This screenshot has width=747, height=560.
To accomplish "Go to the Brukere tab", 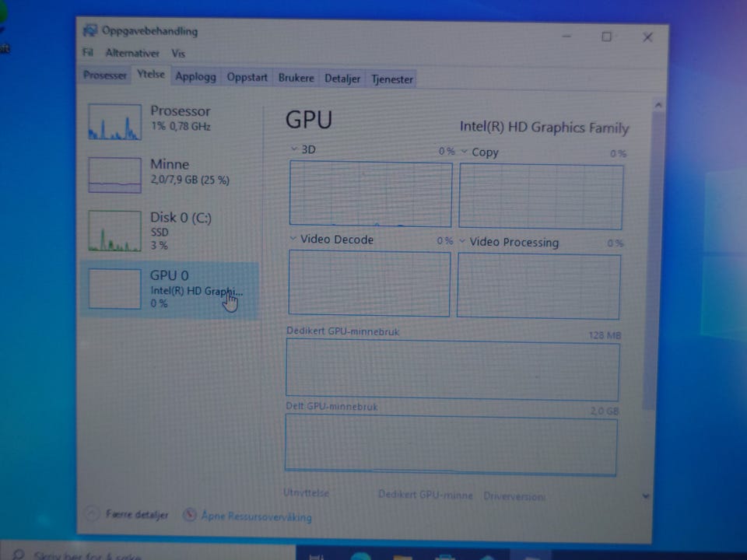I will [296, 78].
